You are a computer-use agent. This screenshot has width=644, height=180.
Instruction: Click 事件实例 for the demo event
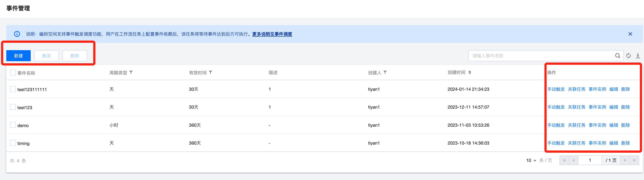coord(597,125)
